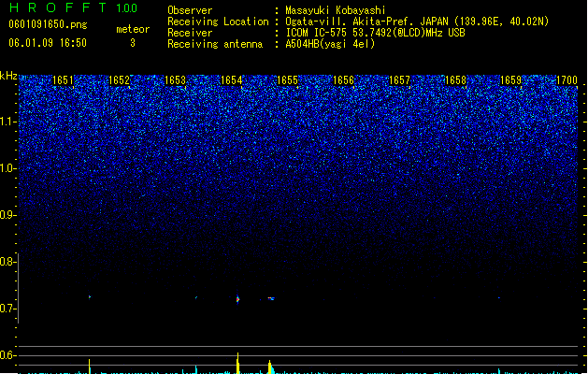588x374 pixels.
Task: Click the 0.9 kHz axis label
Action: [x=7, y=215]
